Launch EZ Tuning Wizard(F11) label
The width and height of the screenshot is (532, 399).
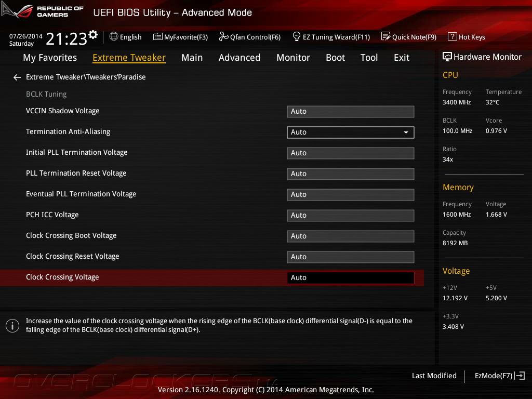[x=336, y=37]
